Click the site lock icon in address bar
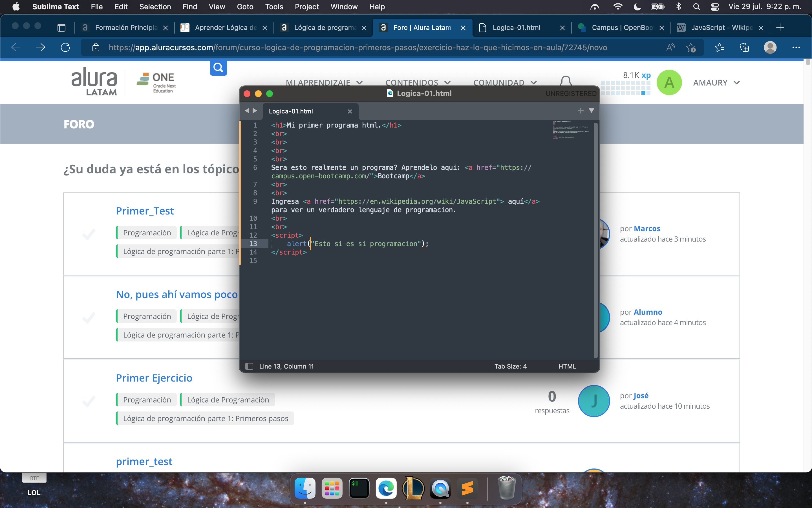Screen dimensions: 812x508 click(x=96, y=47)
